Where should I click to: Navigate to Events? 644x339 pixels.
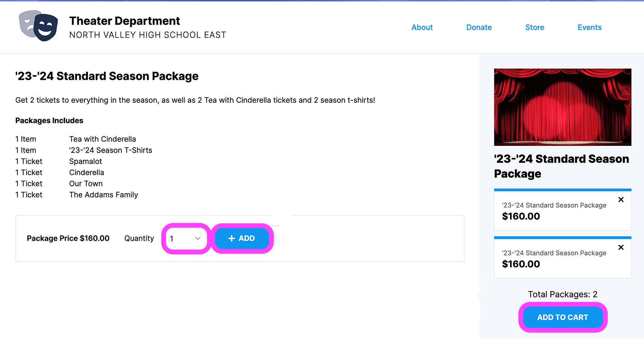589,27
